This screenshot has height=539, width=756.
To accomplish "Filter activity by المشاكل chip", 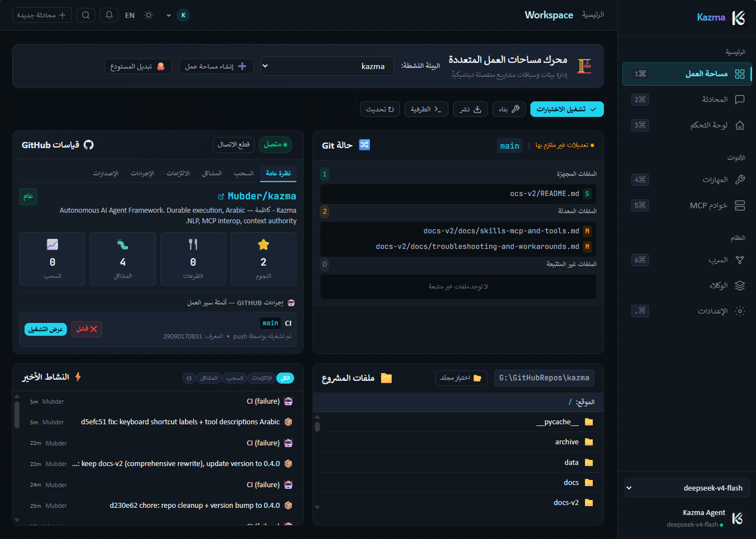I will 209,378.
